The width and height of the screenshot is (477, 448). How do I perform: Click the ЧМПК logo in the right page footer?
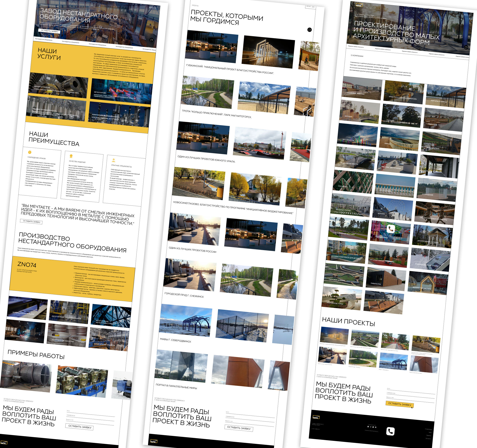click(316, 417)
